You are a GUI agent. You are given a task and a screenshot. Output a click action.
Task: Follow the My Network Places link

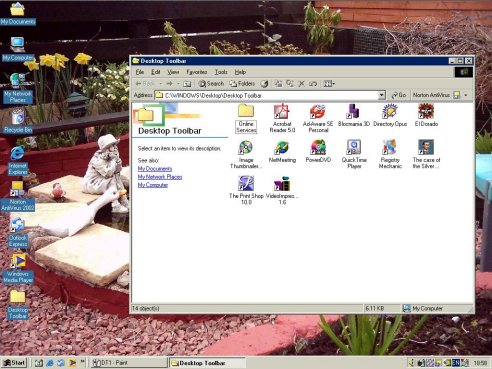160,177
